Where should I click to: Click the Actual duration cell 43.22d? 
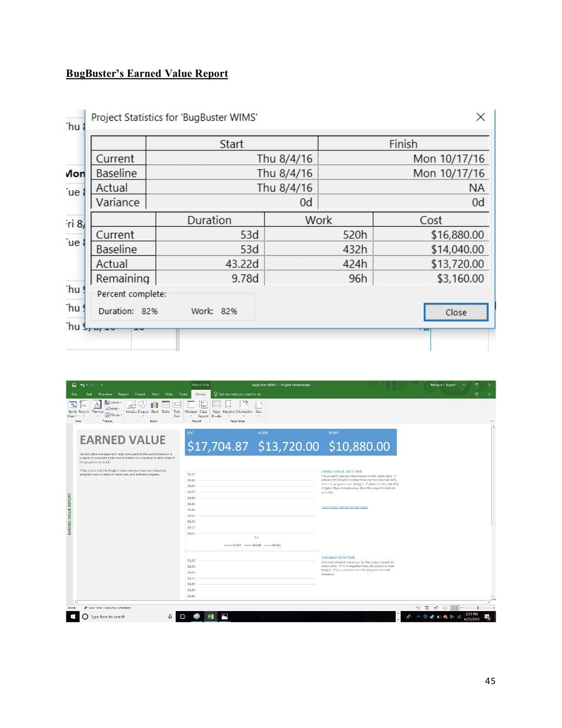click(210, 264)
